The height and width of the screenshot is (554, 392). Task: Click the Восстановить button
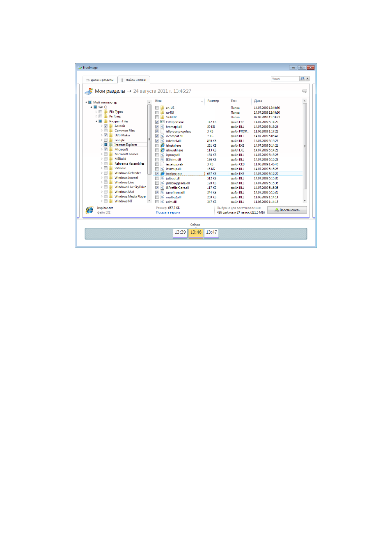point(287,210)
